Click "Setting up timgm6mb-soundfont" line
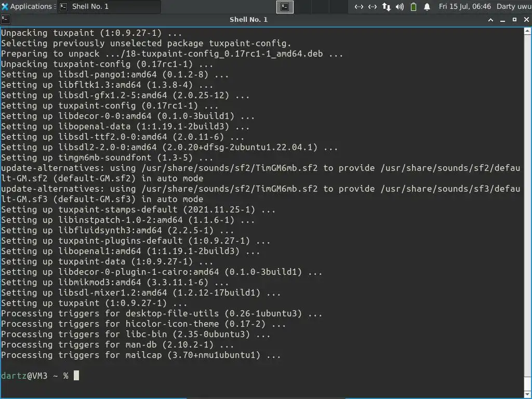532x399 pixels. tap(107, 158)
